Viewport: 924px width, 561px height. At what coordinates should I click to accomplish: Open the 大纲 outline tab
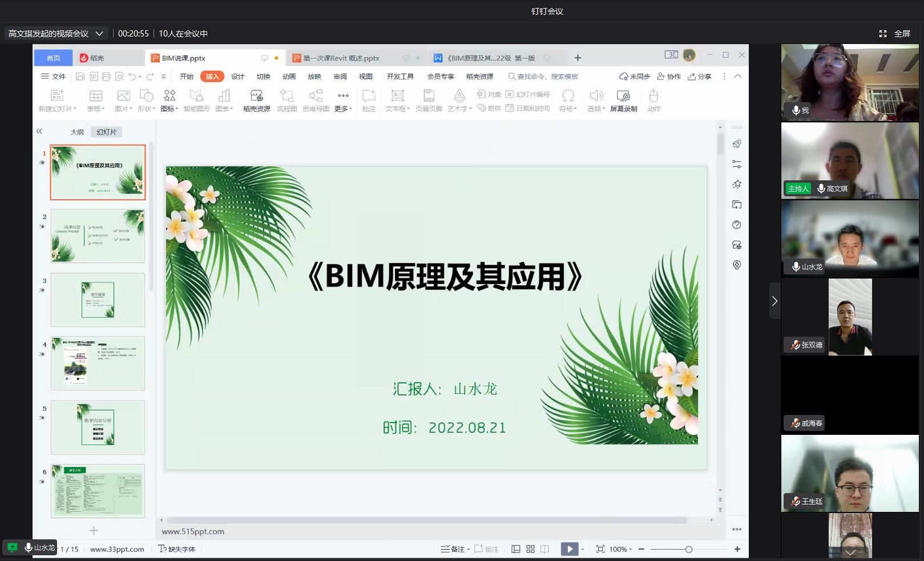pos(77,132)
